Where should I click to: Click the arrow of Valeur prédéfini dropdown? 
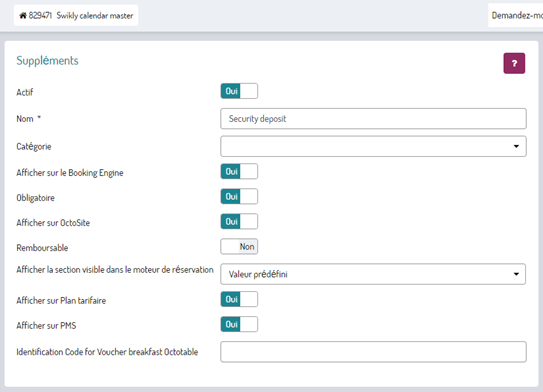tap(516, 274)
